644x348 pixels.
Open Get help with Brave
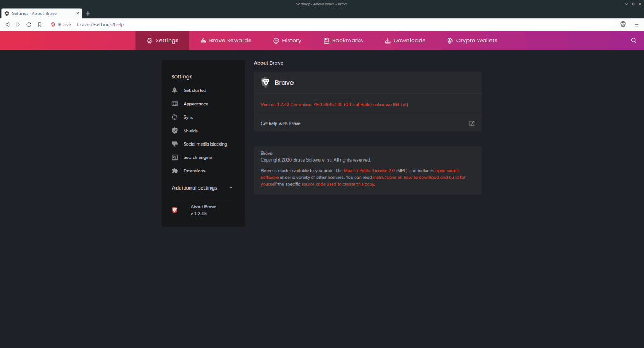[x=368, y=124]
